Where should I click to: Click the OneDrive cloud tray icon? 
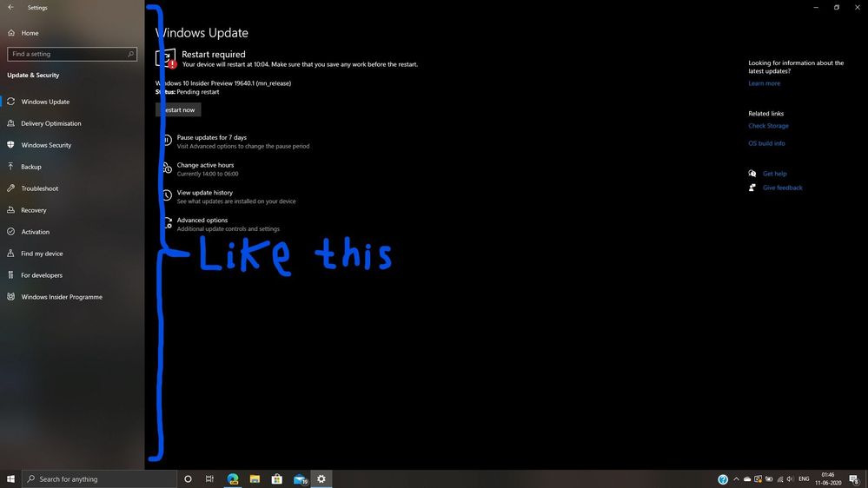coord(747,479)
